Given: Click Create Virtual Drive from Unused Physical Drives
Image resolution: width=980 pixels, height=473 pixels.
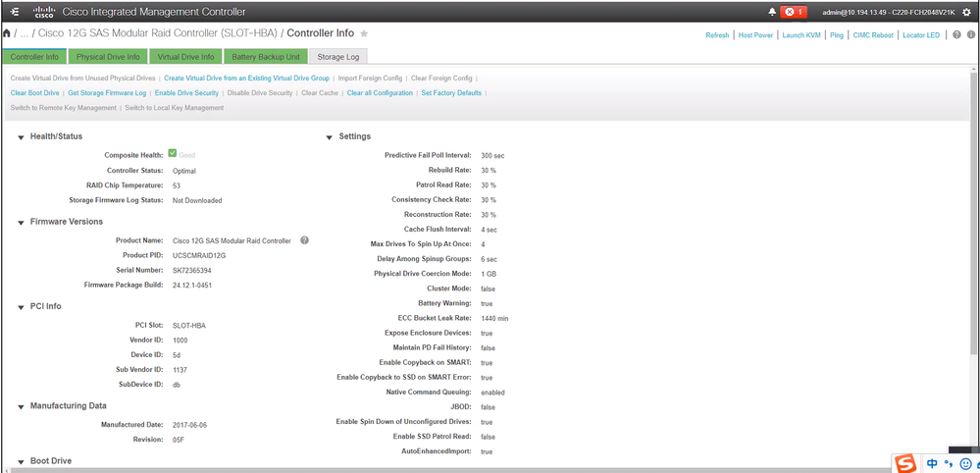Looking at the screenshot, I should click(82, 79).
